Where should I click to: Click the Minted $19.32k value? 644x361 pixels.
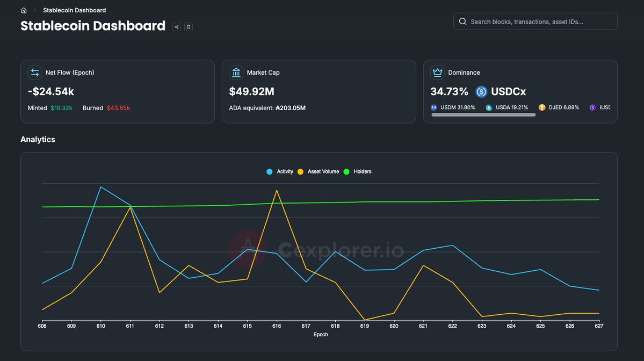[62, 108]
